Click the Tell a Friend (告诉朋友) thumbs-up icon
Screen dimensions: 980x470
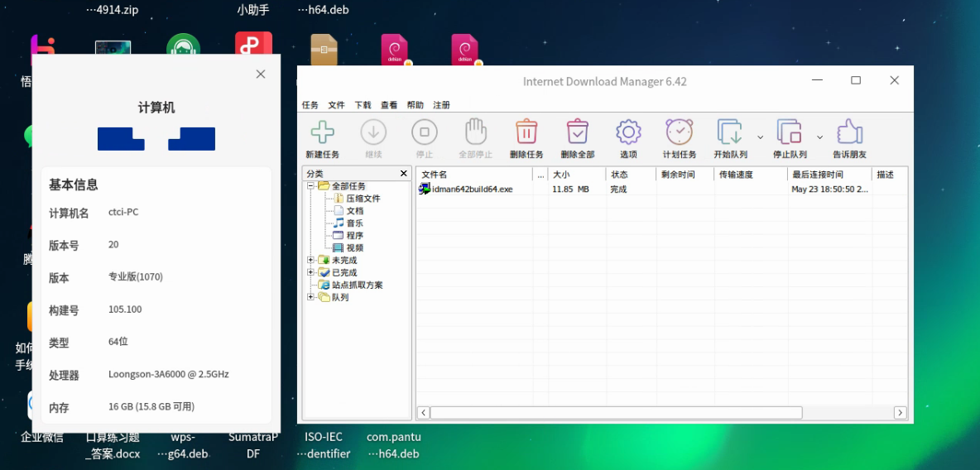point(848,132)
